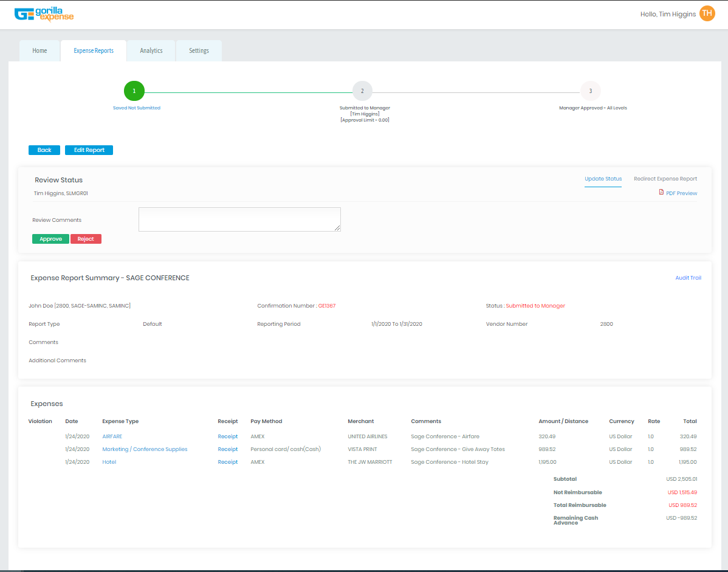Click inside the Review Comments text box
Image resolution: width=728 pixels, height=572 pixels.
pyautogui.click(x=239, y=219)
